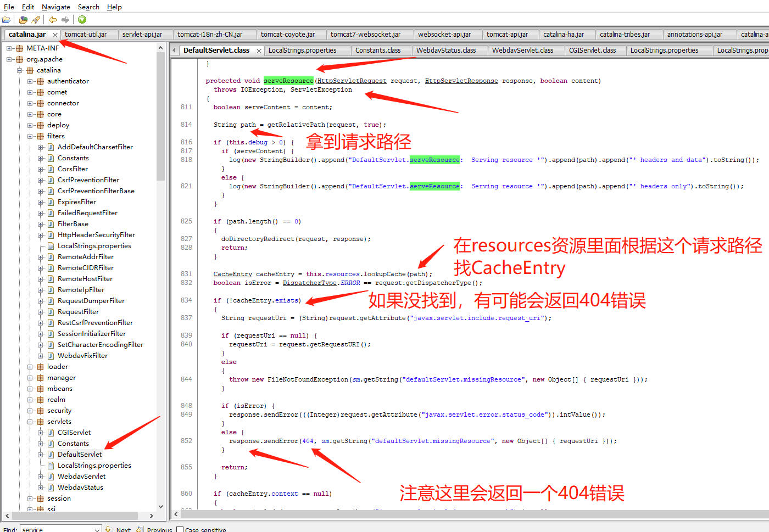
Task: Click the META-INF package icon
Action: pyautogui.click(x=20, y=48)
